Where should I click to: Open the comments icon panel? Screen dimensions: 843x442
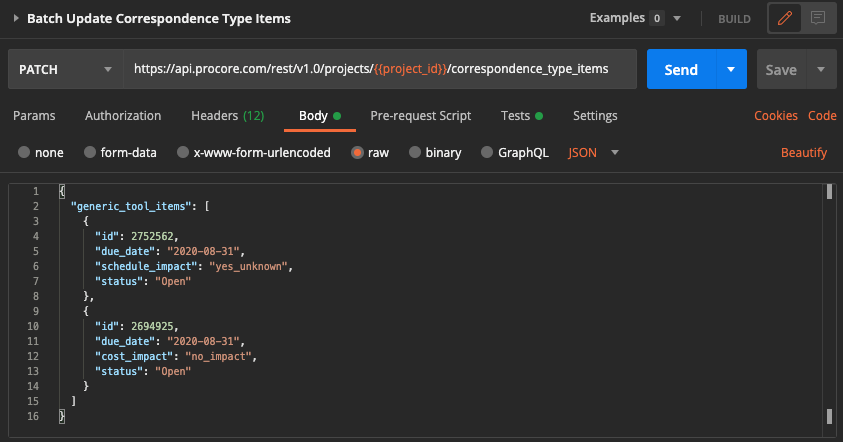[818, 18]
